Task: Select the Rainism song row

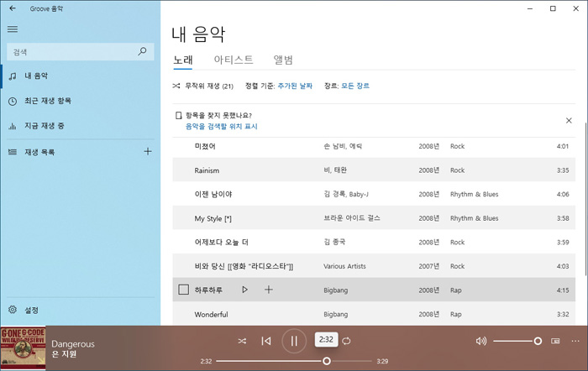Action: 374,170
